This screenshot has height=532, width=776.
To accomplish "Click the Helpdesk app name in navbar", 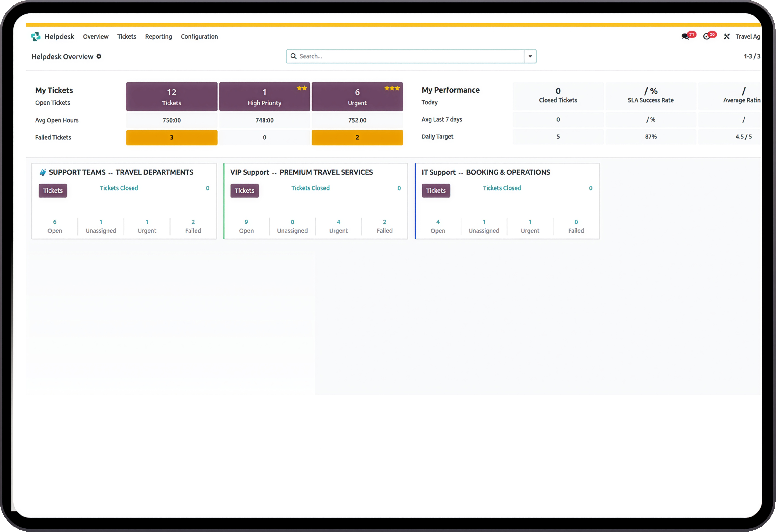I will tap(60, 36).
